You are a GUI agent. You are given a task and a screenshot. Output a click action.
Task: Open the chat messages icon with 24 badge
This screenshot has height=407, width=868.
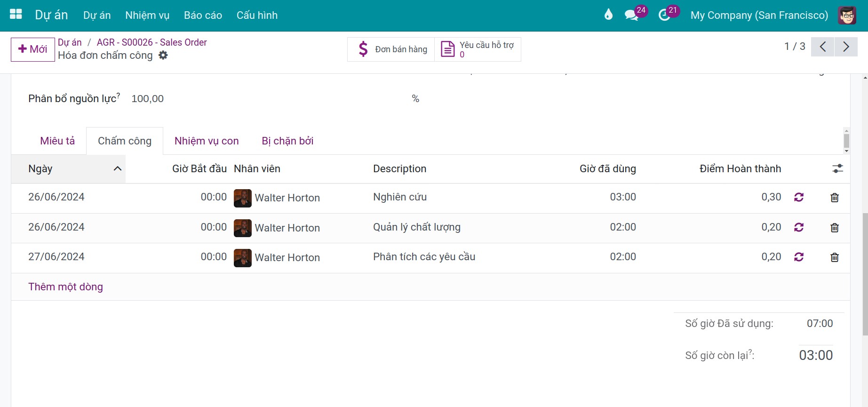point(632,15)
